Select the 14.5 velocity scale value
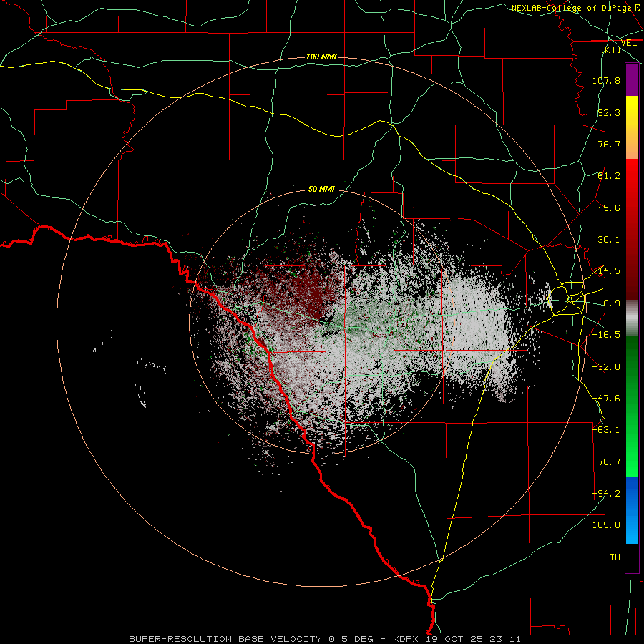This screenshot has width=644, height=644. (x=609, y=271)
